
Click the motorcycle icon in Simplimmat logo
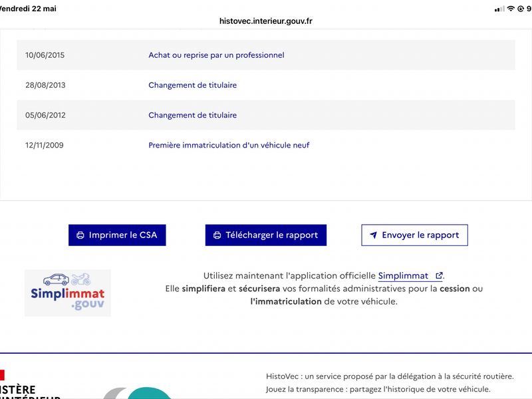coord(80,279)
